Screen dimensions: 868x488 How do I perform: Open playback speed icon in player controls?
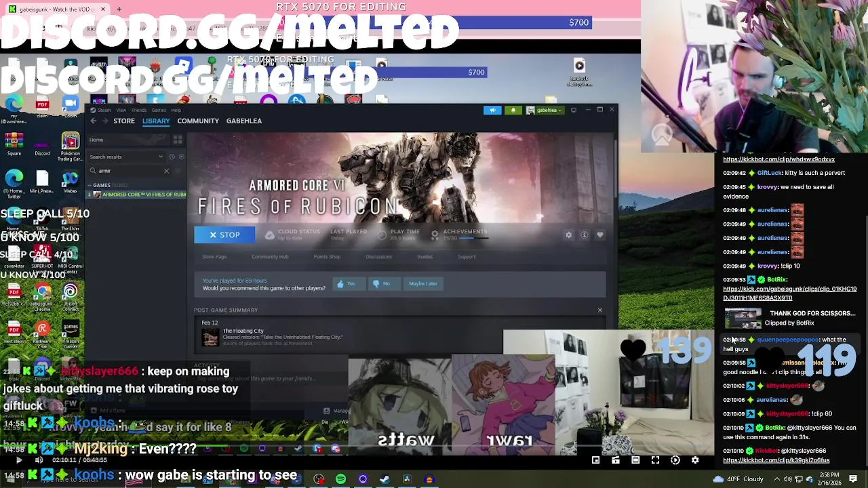pos(675,460)
